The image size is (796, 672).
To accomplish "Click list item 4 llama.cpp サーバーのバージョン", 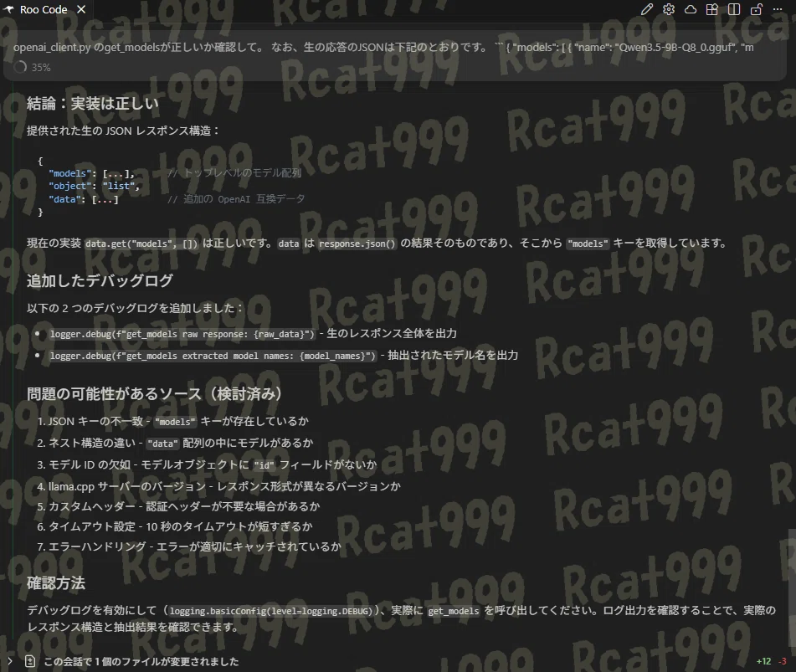I will click(218, 486).
